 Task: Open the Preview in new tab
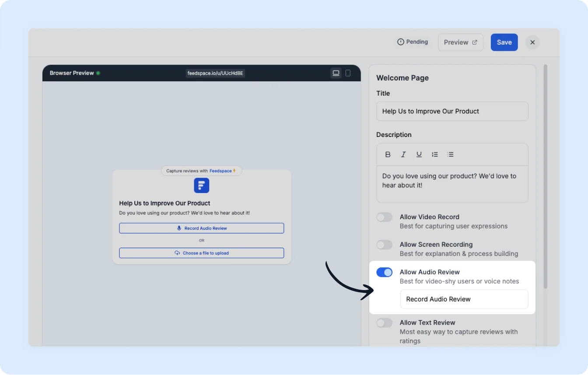pyautogui.click(x=460, y=42)
